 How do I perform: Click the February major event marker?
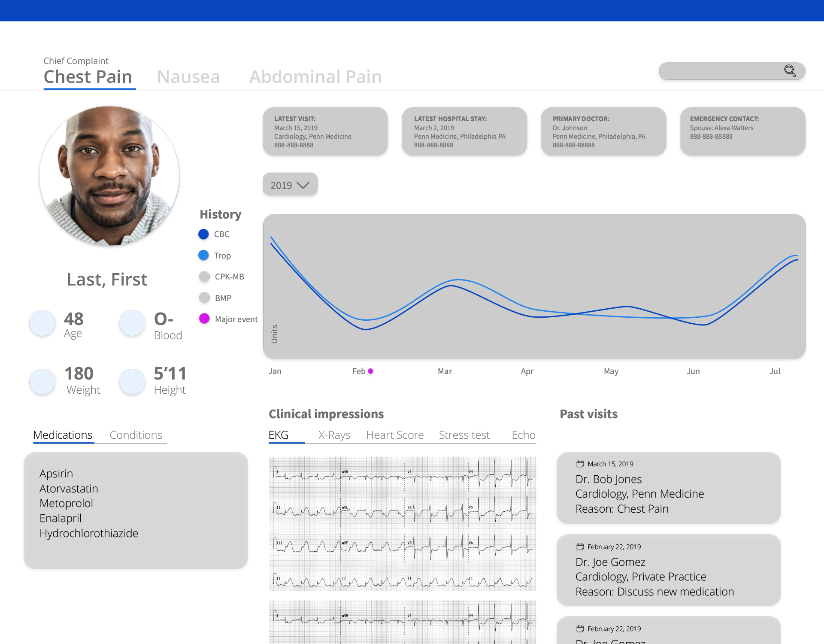370,371
